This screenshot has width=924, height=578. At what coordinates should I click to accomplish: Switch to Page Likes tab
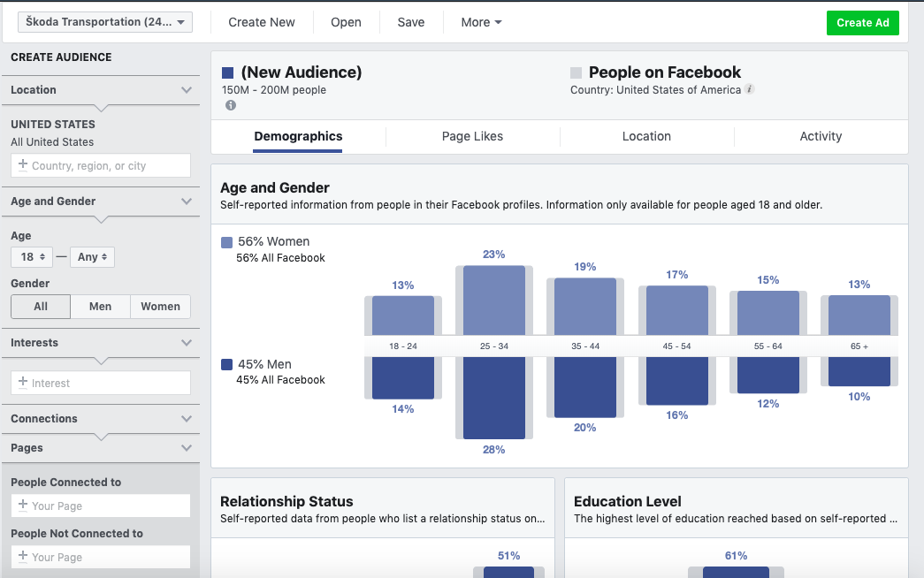tap(472, 137)
